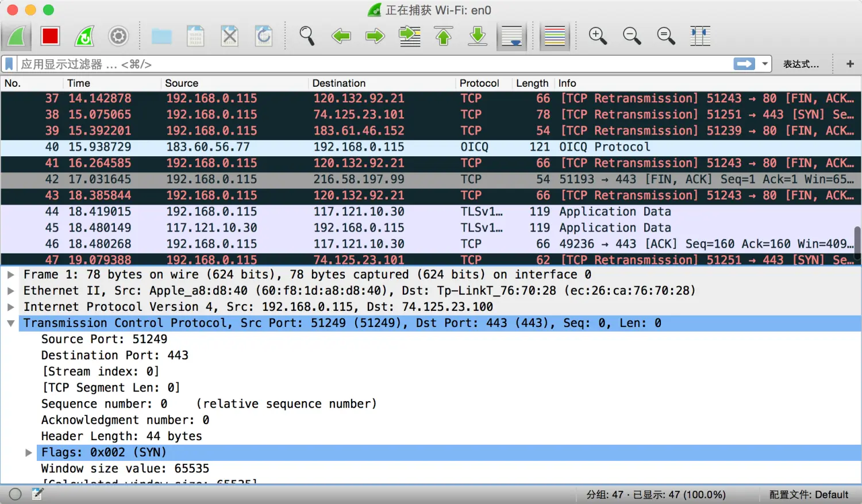The width and height of the screenshot is (862, 504).
Task: Toggle auto-scroll during live capture
Action: point(511,36)
